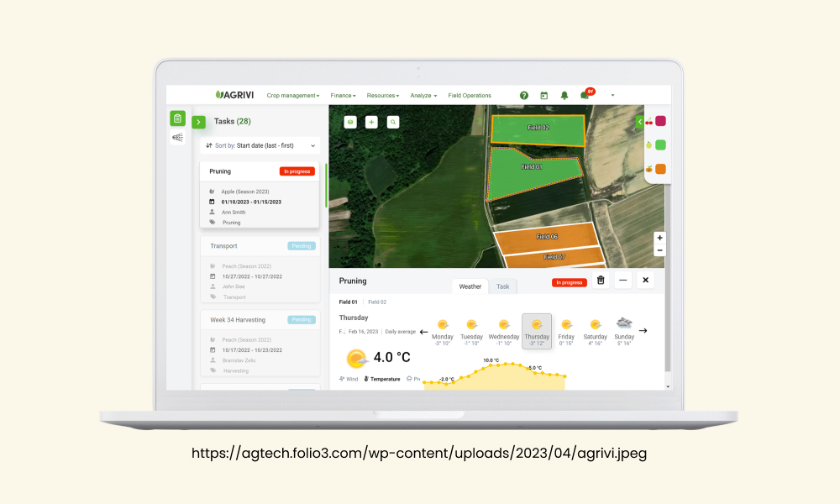Open the notifications bell
Screen dimensions: 840x504
coord(564,95)
